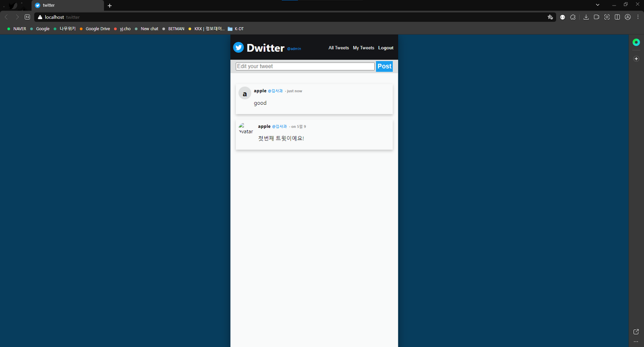Image resolution: width=644 pixels, height=347 pixels.
Task: Open the K-DT bookmark folder
Action: coord(236,29)
